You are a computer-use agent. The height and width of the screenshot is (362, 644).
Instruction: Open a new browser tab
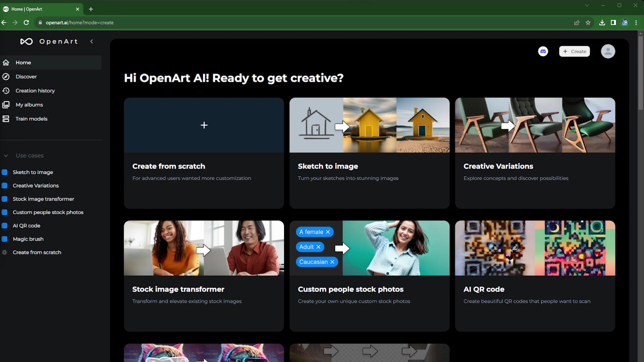click(91, 9)
